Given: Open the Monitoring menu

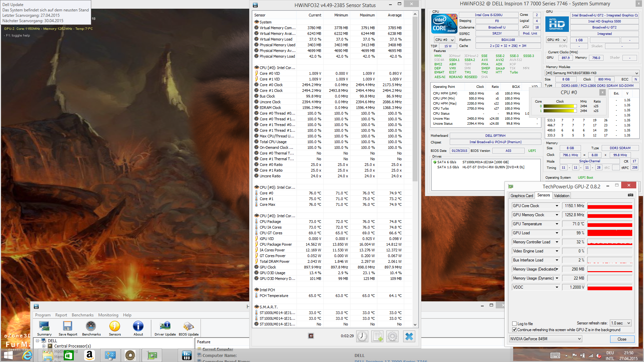Looking at the screenshot, I should click(108, 315).
